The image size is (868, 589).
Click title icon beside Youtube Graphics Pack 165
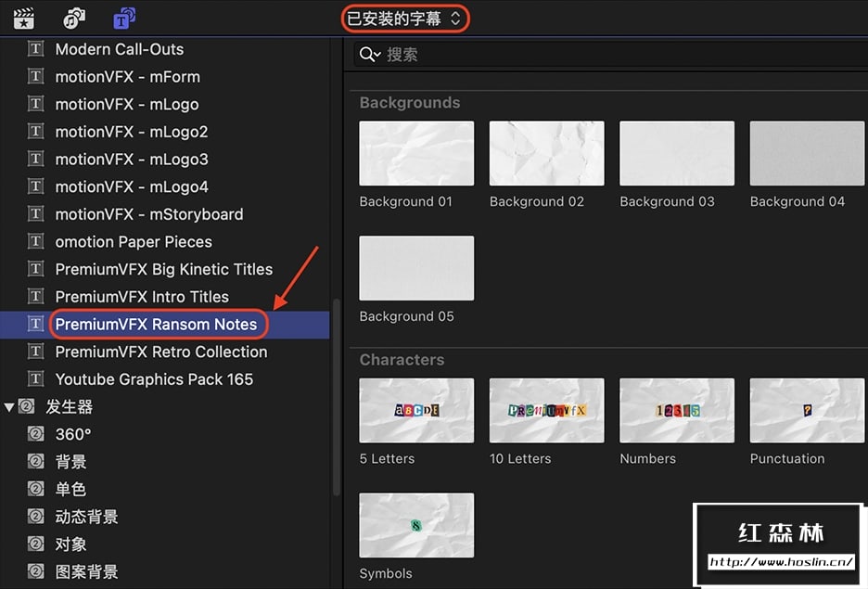[x=35, y=378]
